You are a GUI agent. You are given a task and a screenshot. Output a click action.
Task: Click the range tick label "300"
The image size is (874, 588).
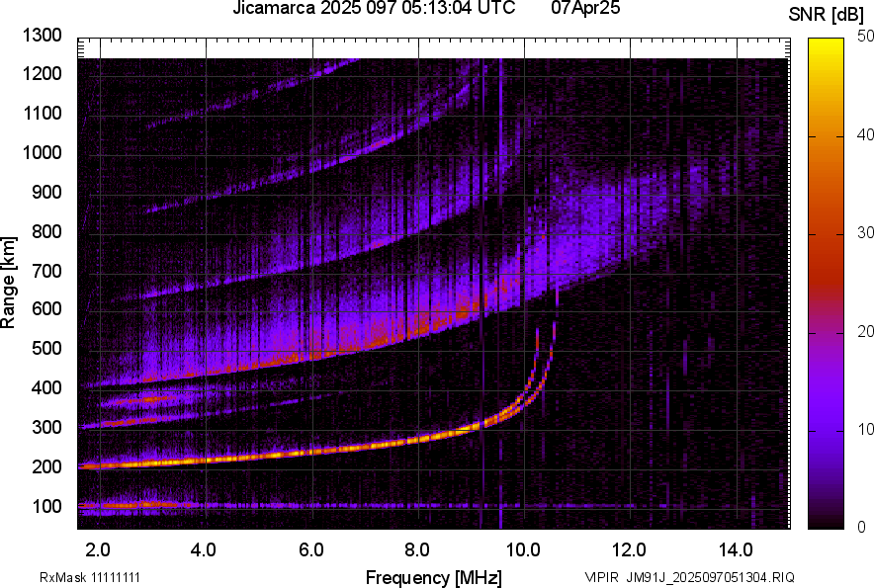(46, 427)
